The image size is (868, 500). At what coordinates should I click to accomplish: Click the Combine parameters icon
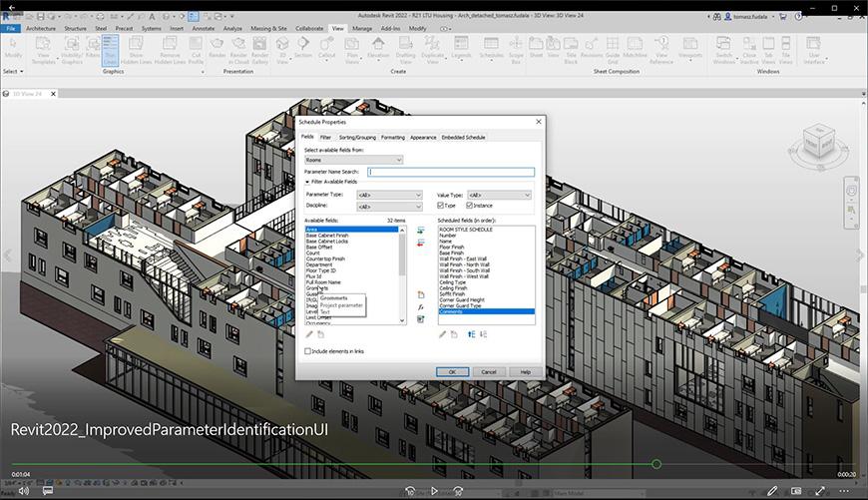coord(421,319)
